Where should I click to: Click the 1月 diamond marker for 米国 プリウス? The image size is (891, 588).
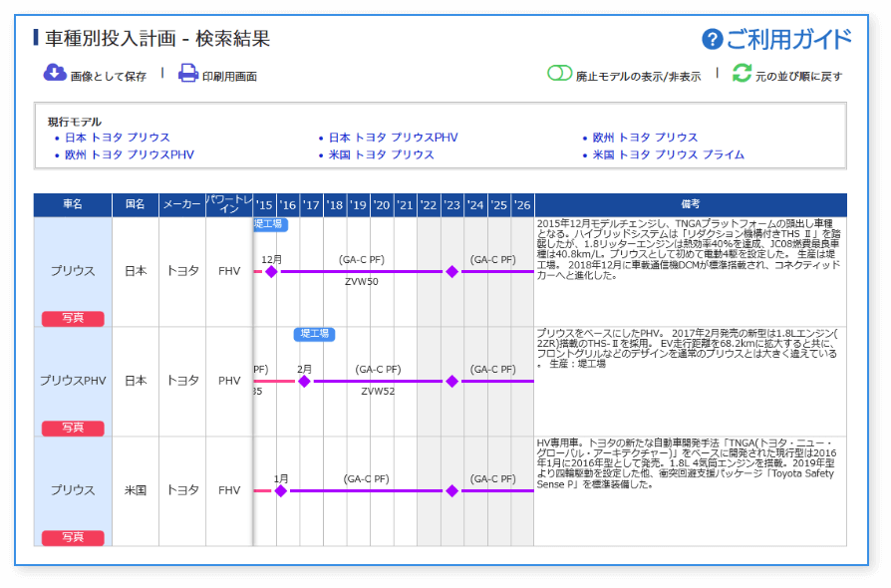point(280,490)
